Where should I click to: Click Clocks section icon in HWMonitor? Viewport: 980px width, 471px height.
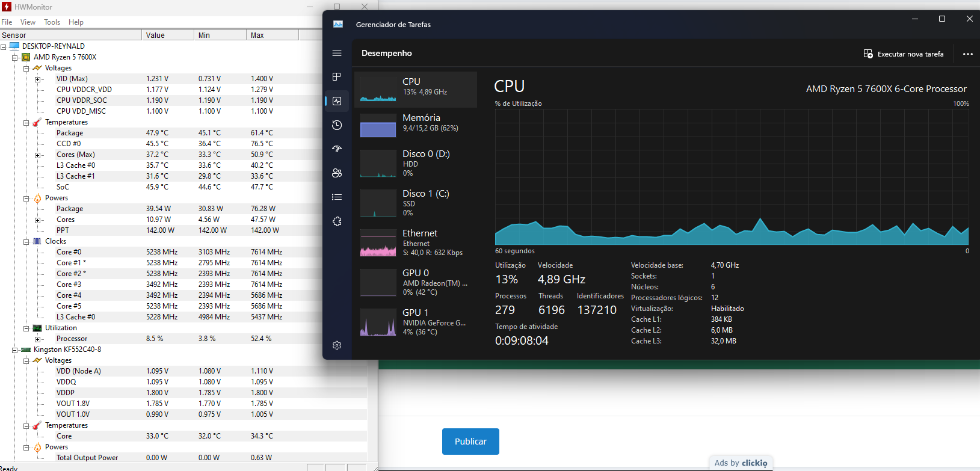pos(37,241)
